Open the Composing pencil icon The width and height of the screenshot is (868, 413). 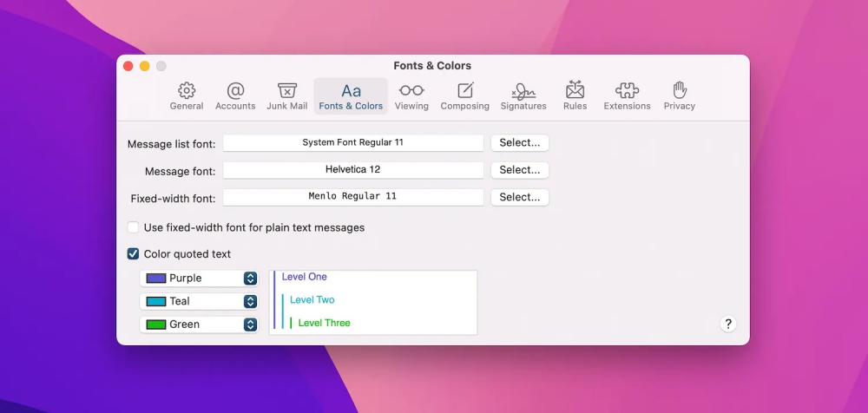tap(465, 91)
